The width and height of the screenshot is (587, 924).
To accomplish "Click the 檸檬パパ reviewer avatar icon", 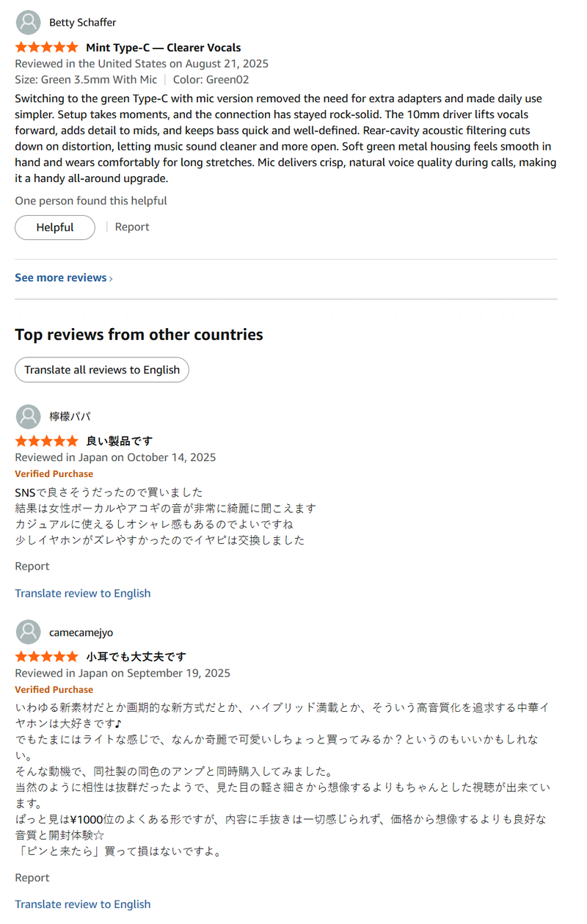I will pyautogui.click(x=28, y=417).
